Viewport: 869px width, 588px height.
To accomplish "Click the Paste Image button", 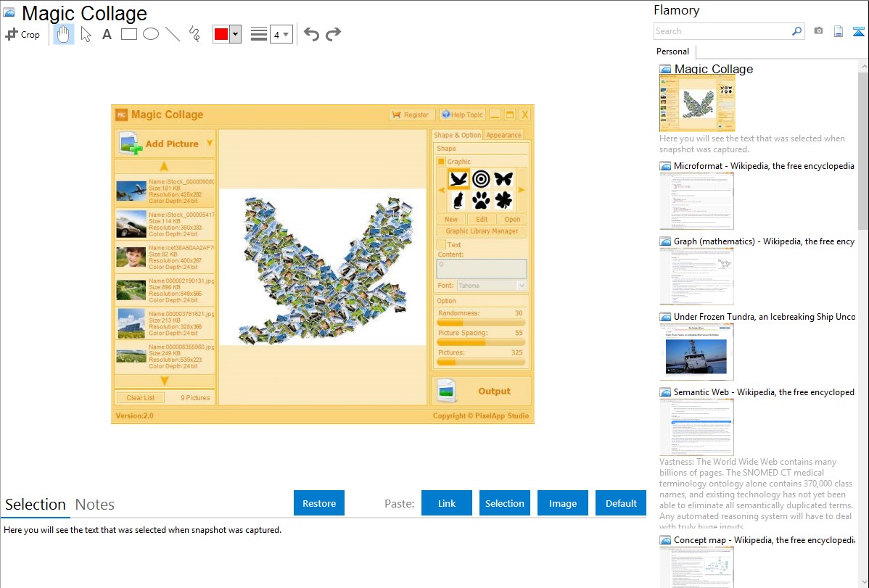I will pos(563,503).
